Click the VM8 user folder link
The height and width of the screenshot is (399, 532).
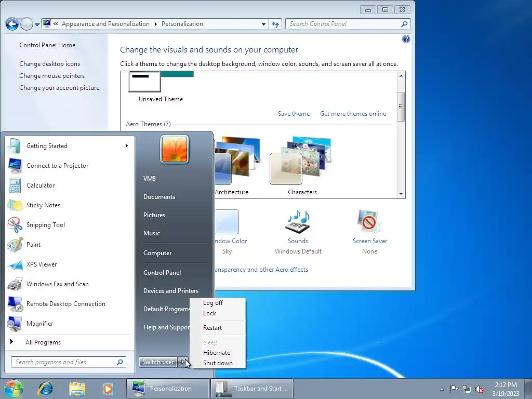tap(150, 179)
